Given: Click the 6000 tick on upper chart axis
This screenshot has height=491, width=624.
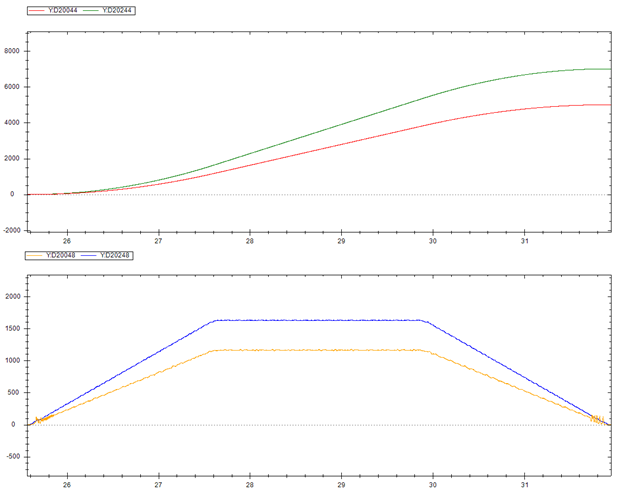Looking at the screenshot, I should pyautogui.click(x=13, y=87).
